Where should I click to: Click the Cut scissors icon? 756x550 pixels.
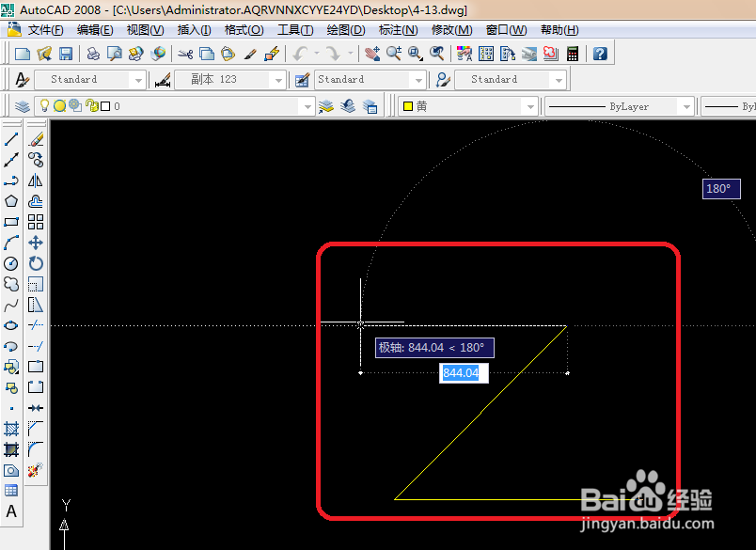[185, 54]
